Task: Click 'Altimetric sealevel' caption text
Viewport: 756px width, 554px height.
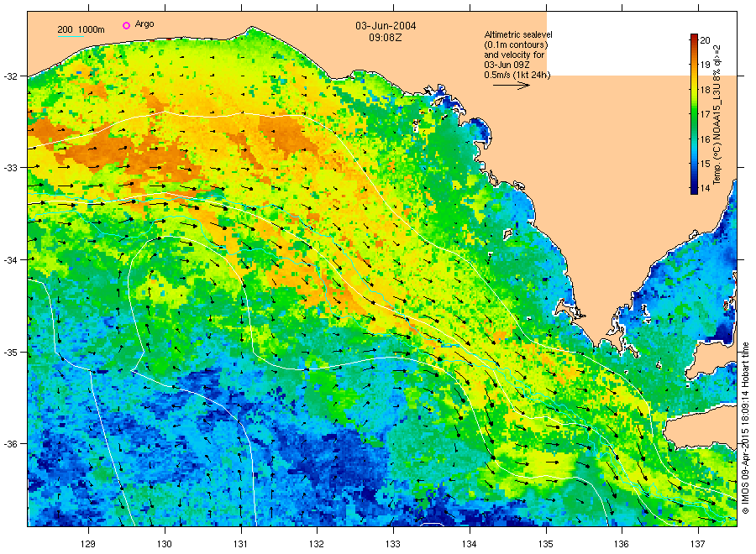Action: [518, 34]
